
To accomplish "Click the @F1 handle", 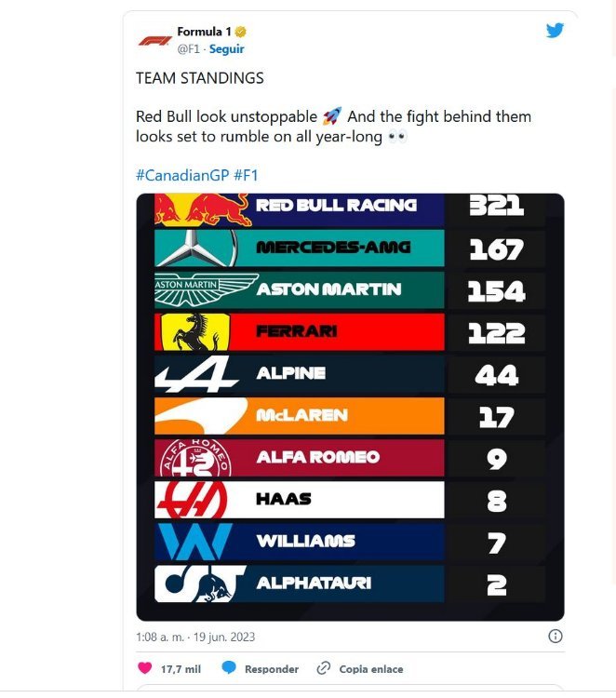I will point(188,49).
